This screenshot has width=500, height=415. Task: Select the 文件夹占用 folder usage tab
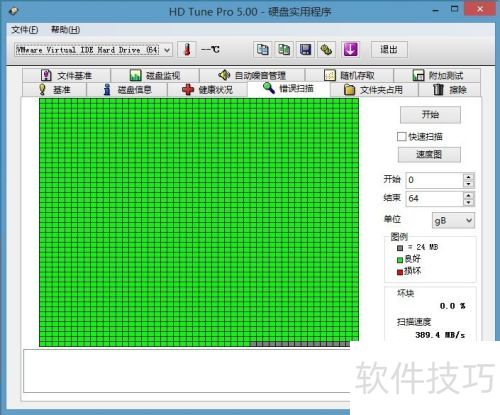pos(374,90)
